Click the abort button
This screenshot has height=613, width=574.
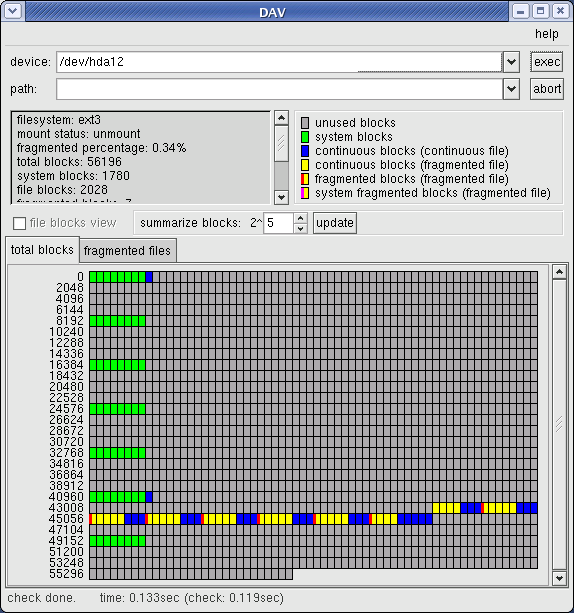[547, 89]
